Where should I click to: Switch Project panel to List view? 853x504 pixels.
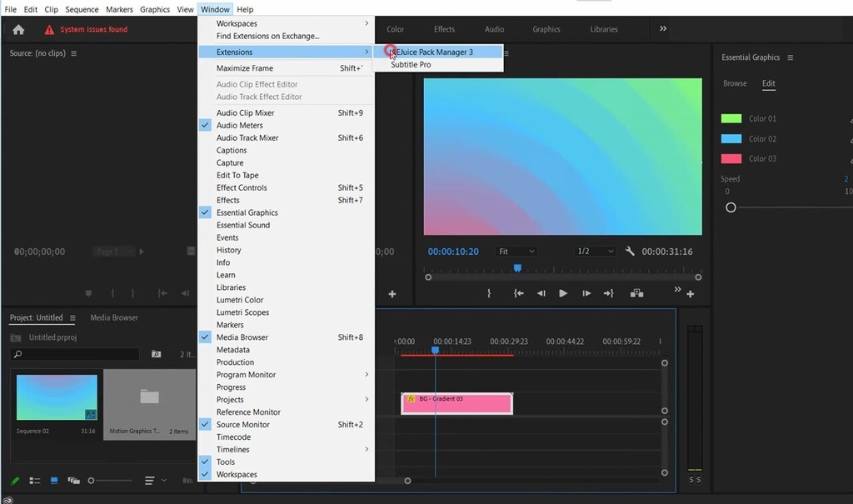point(35,481)
